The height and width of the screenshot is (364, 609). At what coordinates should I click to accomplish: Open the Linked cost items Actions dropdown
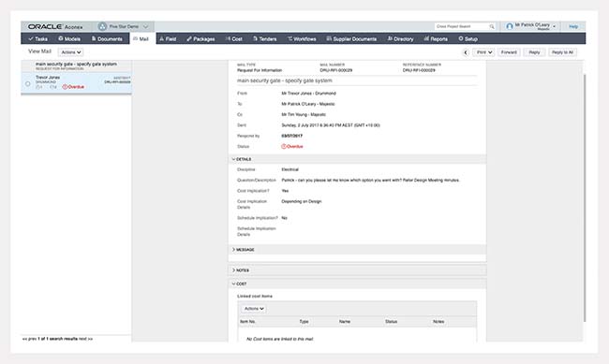point(254,309)
